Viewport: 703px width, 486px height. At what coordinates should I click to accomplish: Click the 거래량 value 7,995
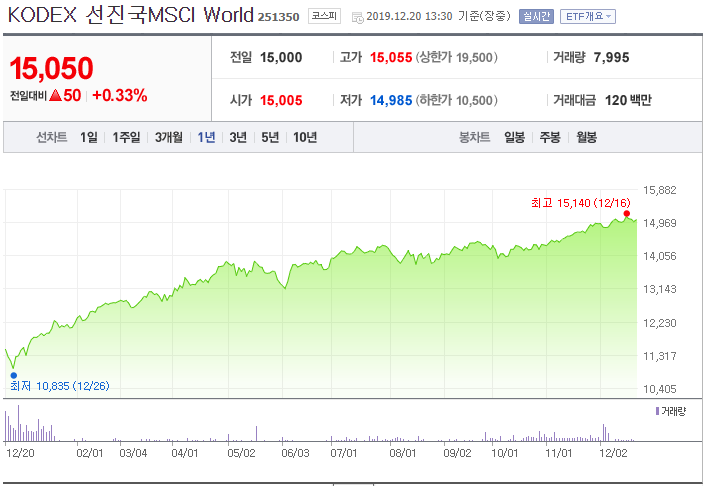tap(612, 57)
